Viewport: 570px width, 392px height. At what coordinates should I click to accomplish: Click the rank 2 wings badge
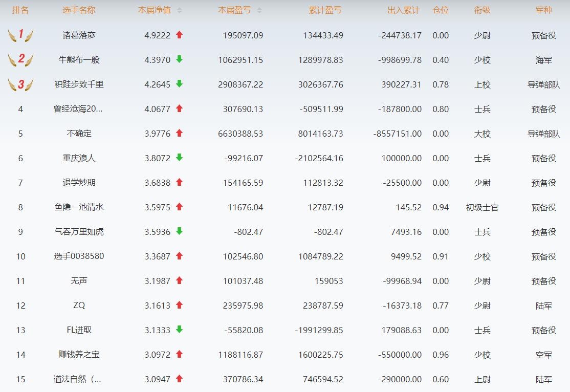20,59
